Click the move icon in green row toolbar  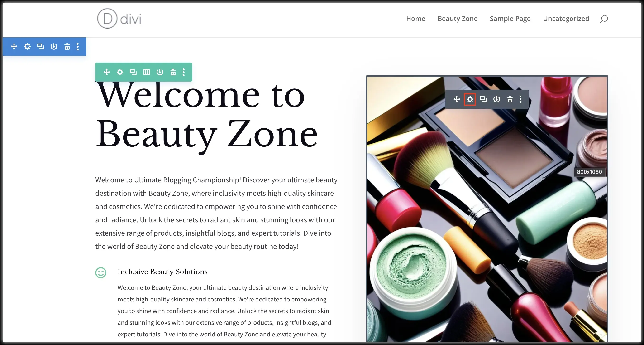click(106, 72)
